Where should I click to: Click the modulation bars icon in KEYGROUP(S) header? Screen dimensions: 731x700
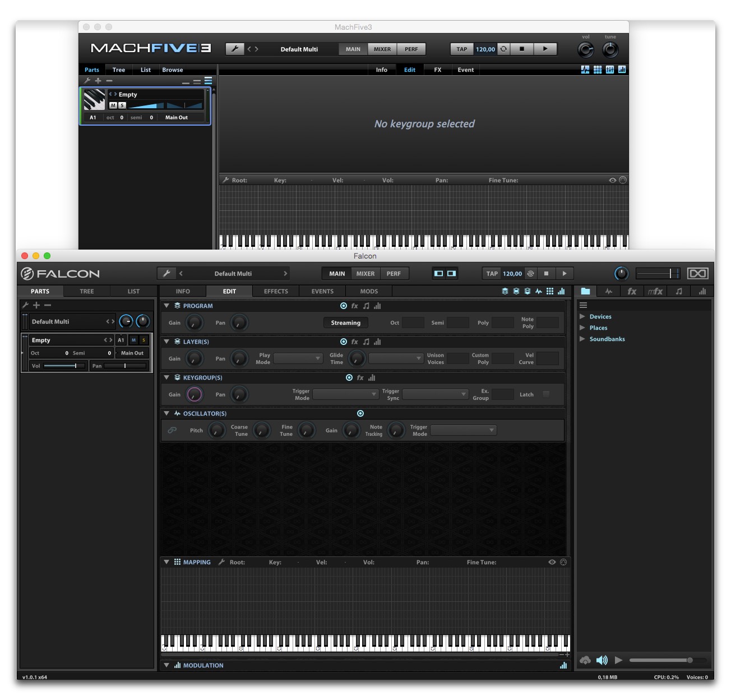coord(372,377)
